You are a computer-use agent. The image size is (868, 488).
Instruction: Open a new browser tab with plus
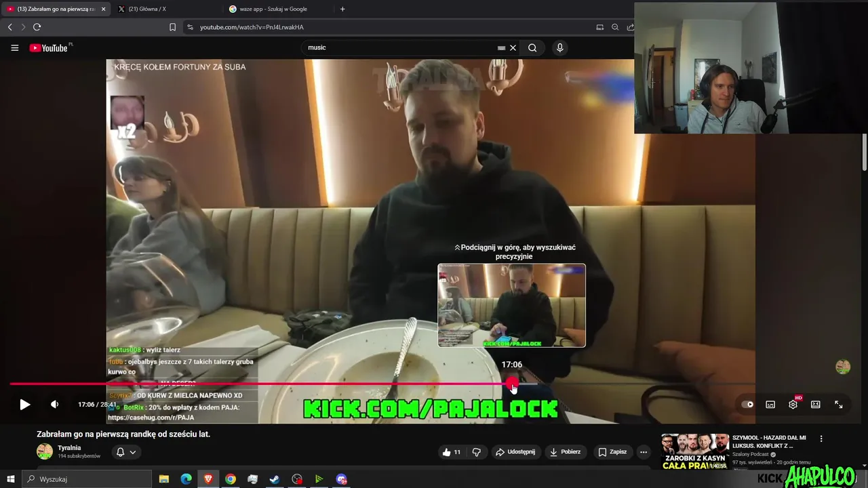coord(342,9)
